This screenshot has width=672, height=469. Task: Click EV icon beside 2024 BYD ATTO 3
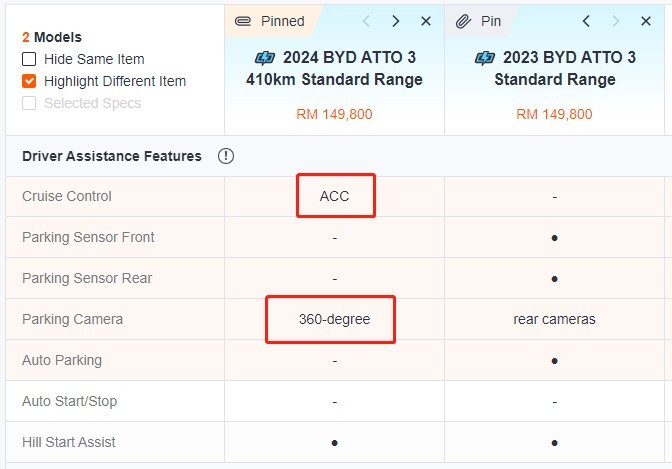point(265,57)
